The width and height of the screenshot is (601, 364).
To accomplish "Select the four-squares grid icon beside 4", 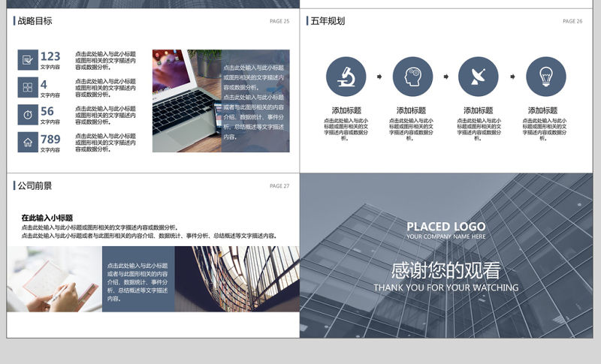I will 28,88.
